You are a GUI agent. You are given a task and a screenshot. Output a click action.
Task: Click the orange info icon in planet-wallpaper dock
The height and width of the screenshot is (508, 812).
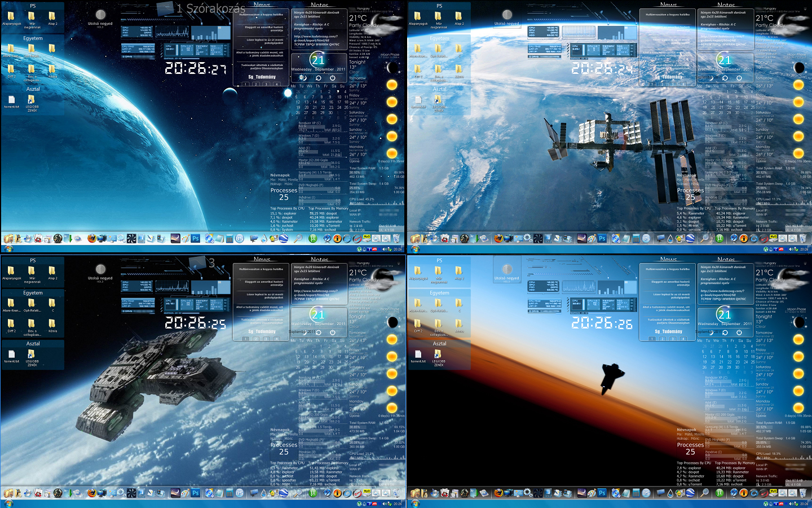coord(337,238)
